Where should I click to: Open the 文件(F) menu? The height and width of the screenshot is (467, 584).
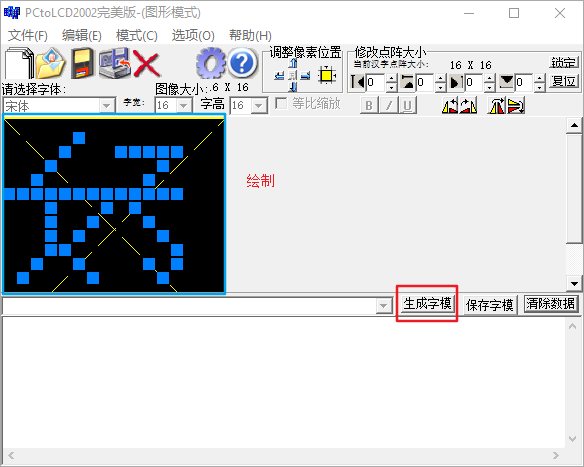pyautogui.click(x=28, y=36)
